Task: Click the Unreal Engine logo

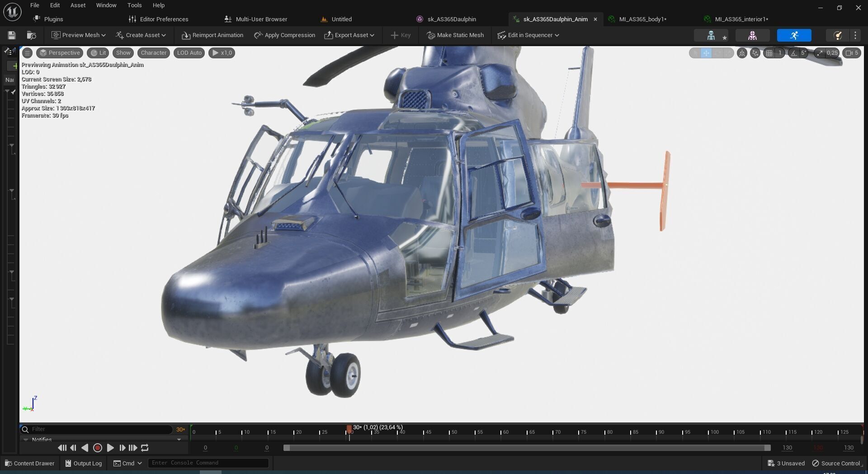Action: pos(12,12)
